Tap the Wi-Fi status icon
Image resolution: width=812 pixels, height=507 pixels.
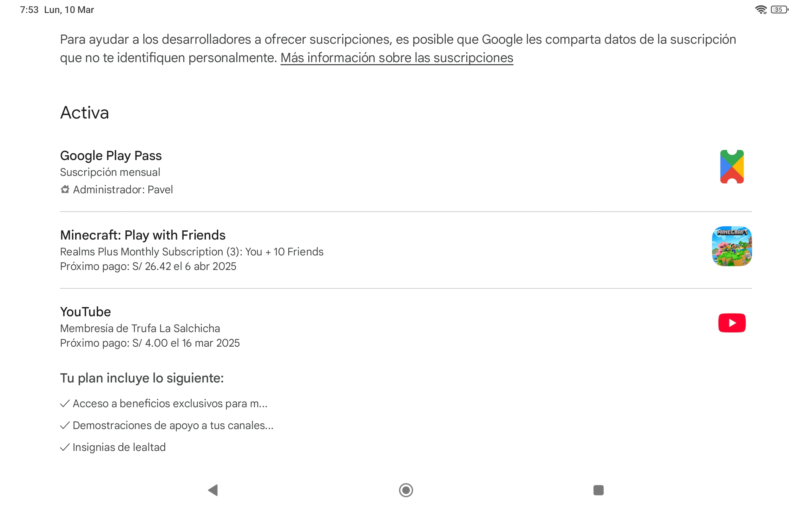click(760, 10)
